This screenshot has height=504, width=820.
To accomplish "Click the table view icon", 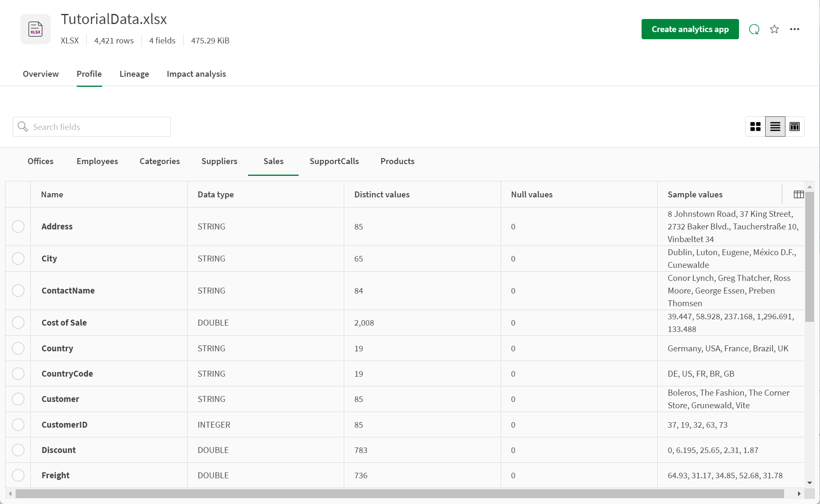I will coord(794,127).
